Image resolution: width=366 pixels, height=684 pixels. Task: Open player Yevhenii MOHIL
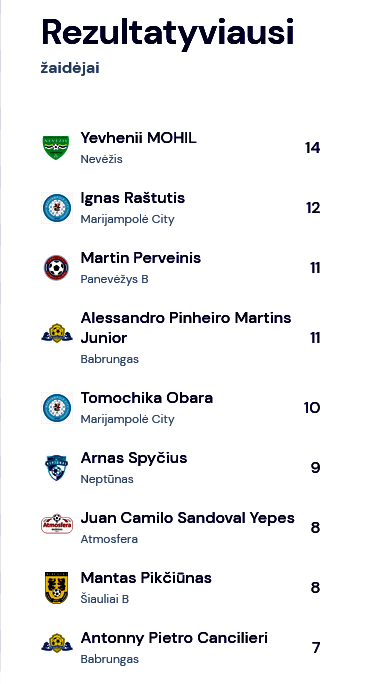pyautogui.click(x=138, y=138)
